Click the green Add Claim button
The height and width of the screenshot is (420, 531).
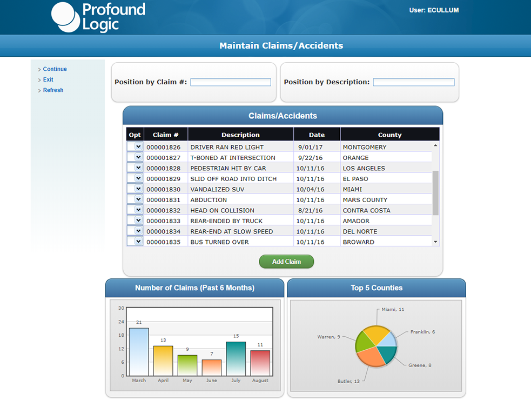click(x=286, y=262)
